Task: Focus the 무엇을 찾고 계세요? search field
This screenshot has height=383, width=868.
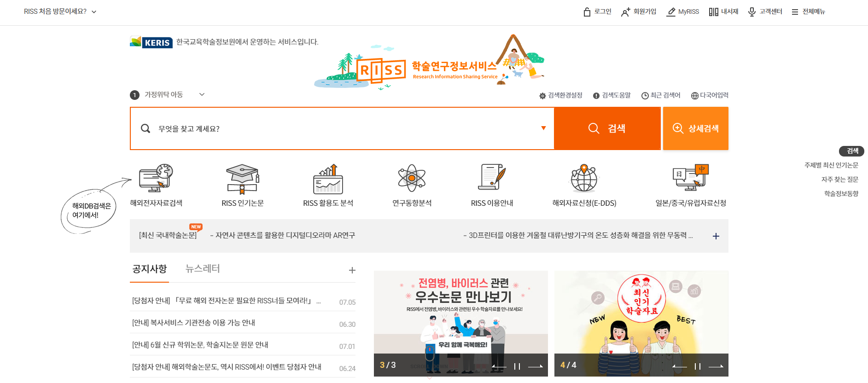Action: point(342,128)
